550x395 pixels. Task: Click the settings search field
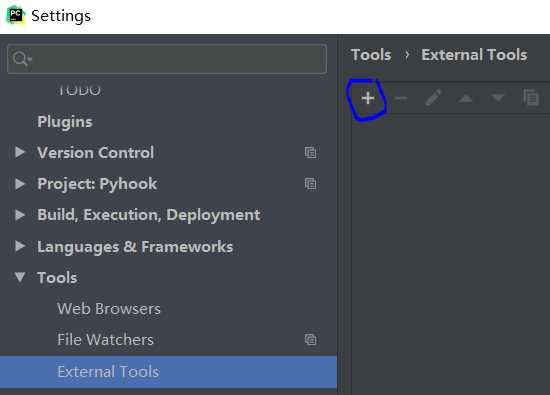(x=167, y=59)
